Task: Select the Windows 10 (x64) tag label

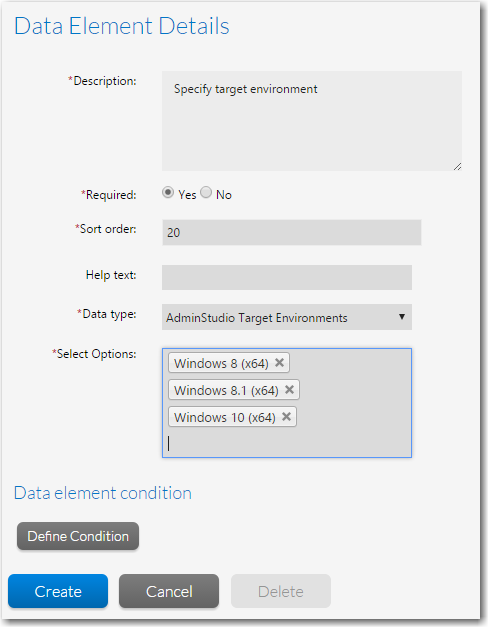Action: click(x=225, y=417)
